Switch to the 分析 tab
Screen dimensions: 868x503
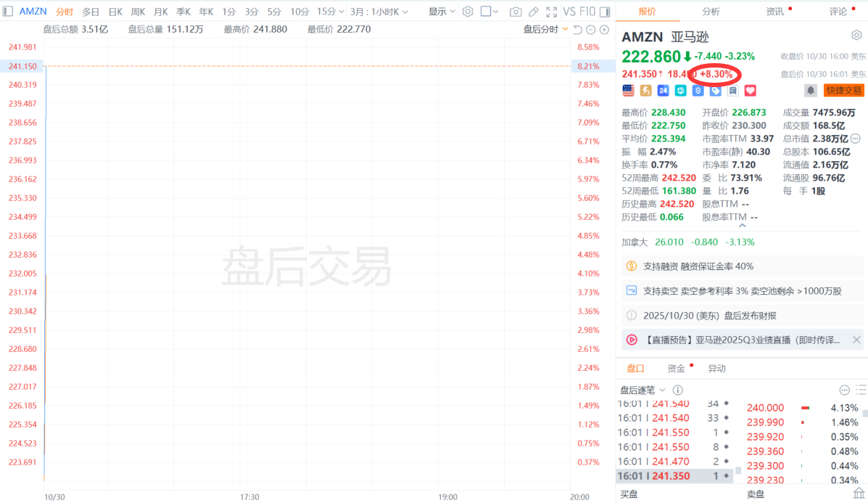click(x=711, y=12)
